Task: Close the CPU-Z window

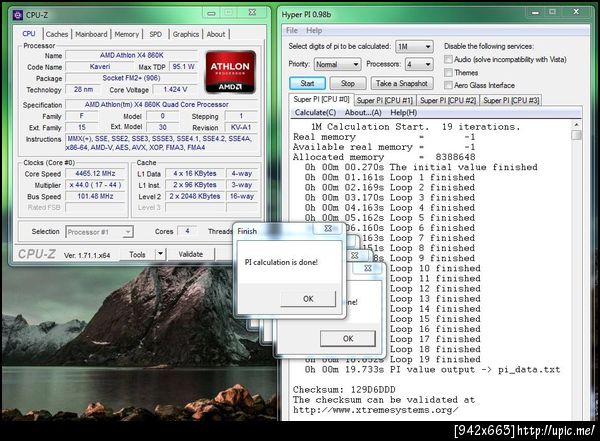Action: coord(252,13)
